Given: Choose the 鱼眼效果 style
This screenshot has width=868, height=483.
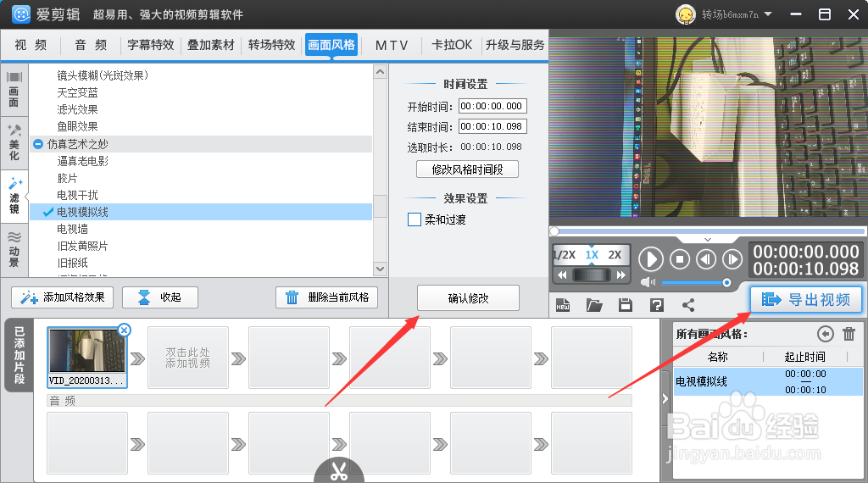Looking at the screenshot, I should (x=77, y=127).
